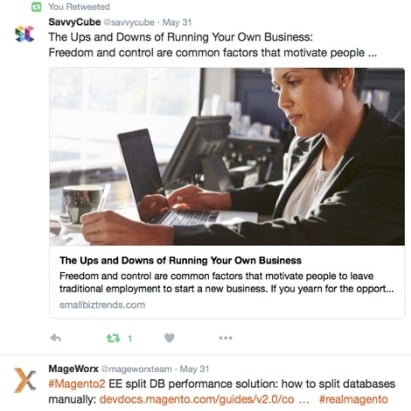The width and height of the screenshot is (411, 411).
Task: Open 'The Ups and Downs' card headline
Action: coord(181,260)
